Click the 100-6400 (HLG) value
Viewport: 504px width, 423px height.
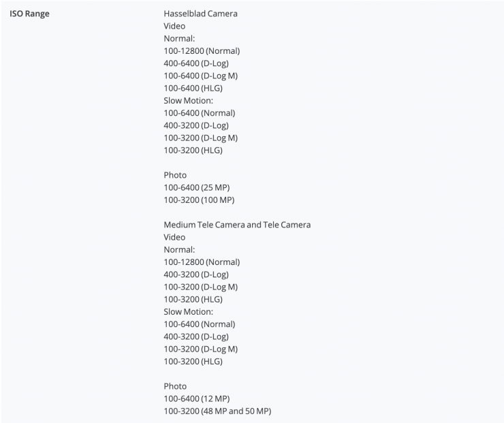(193, 88)
